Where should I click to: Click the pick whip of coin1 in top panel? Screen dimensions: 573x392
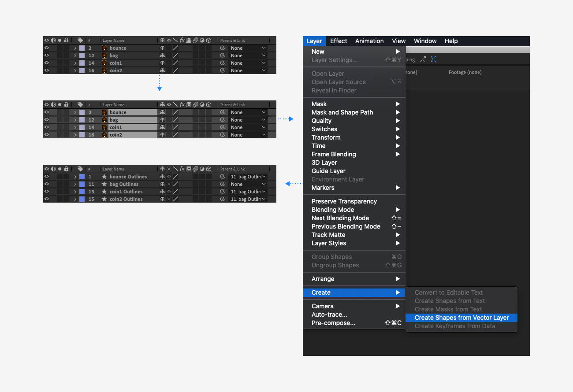click(x=223, y=63)
